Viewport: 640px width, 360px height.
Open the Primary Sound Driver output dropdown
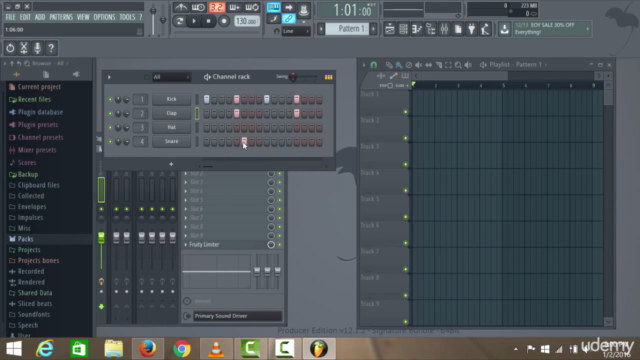point(237,316)
